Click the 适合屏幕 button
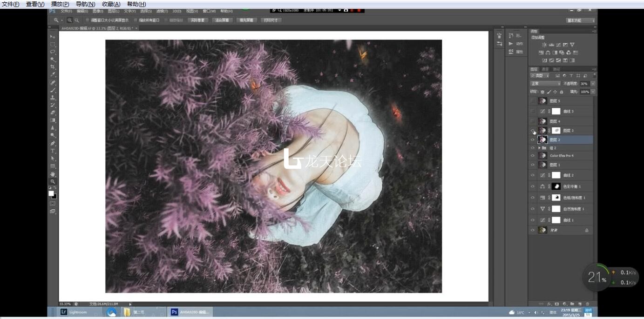 point(222,20)
